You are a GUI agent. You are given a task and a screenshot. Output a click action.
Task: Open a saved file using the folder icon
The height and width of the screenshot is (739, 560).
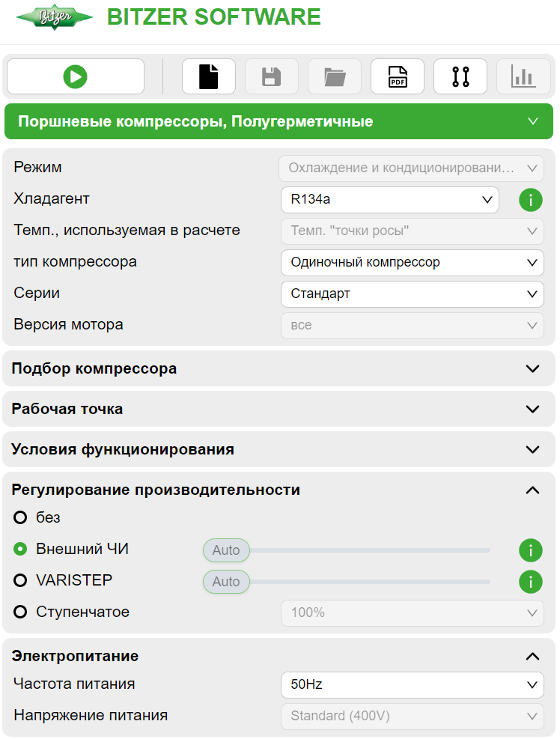[334, 76]
